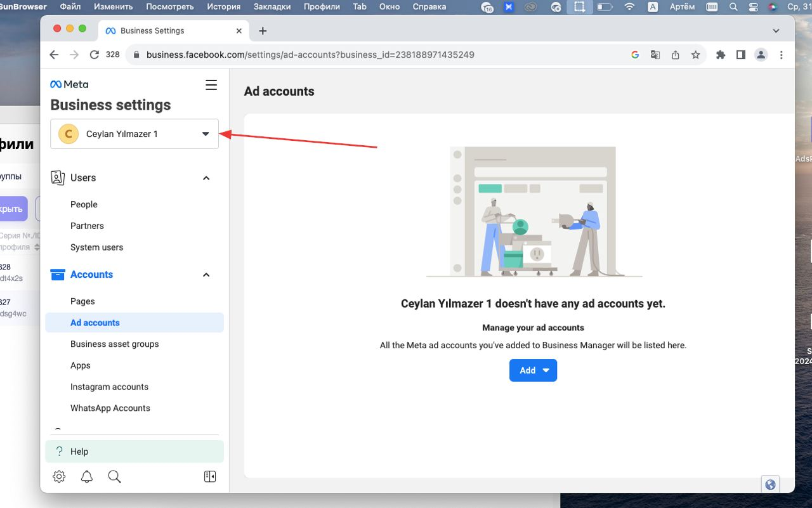Open the notifications bell
The image size is (812, 508).
pos(87,476)
